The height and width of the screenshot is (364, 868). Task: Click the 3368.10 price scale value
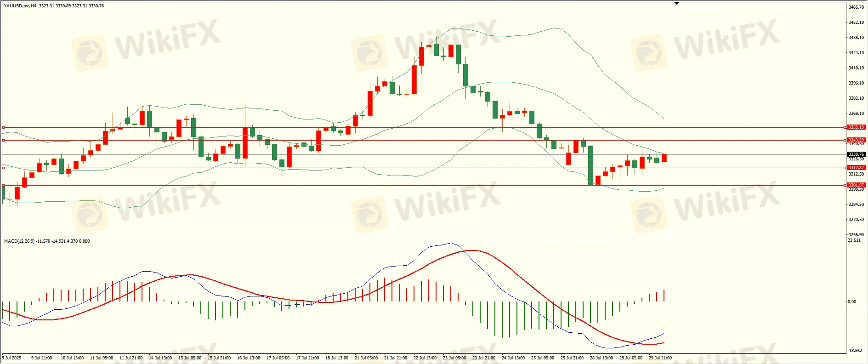(856, 114)
